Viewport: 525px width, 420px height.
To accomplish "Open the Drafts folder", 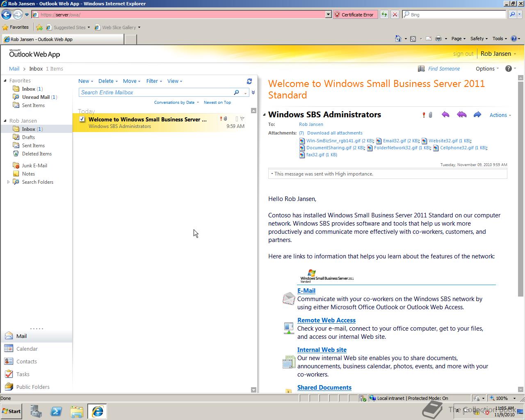I will 28,137.
